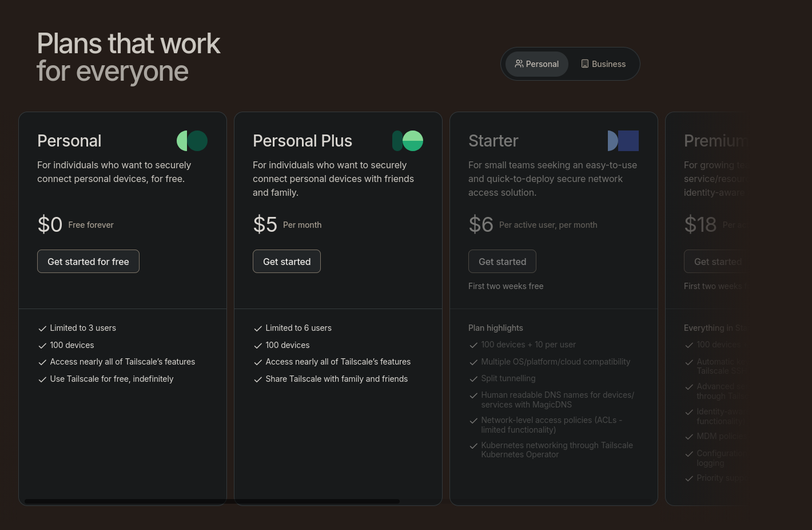Click the Starter plan heading
This screenshot has width=812, height=530.
pyautogui.click(x=493, y=141)
